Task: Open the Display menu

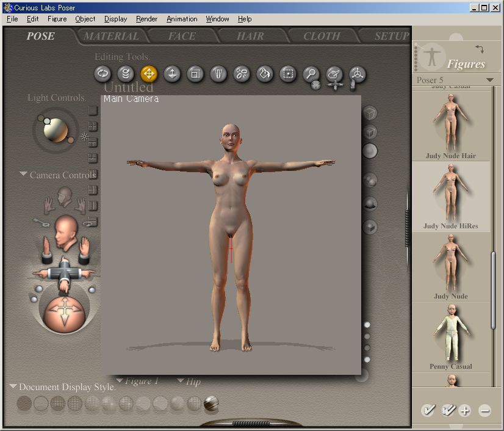Action: pos(116,19)
